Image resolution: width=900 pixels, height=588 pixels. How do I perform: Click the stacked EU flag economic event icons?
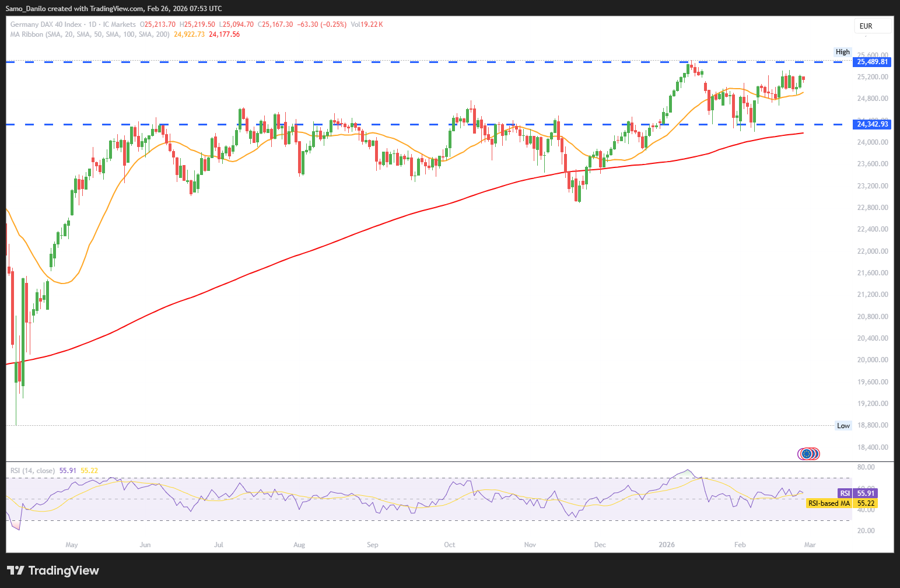808,453
